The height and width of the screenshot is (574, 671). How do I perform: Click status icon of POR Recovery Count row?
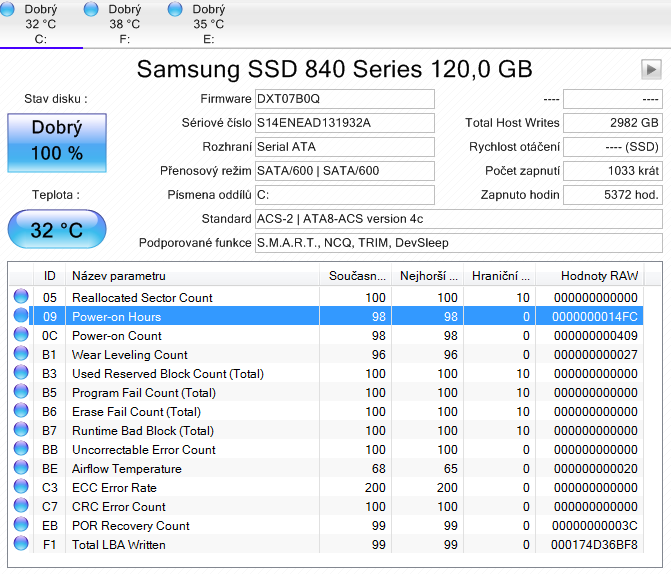tap(21, 524)
